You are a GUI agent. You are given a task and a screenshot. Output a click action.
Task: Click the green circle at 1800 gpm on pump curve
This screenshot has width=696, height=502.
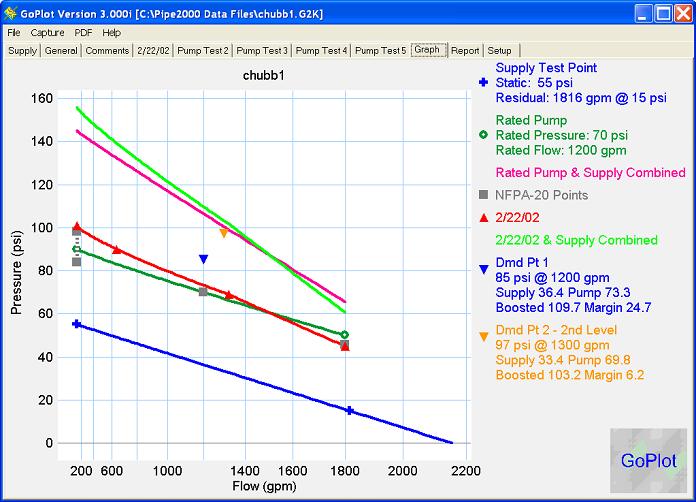click(345, 335)
